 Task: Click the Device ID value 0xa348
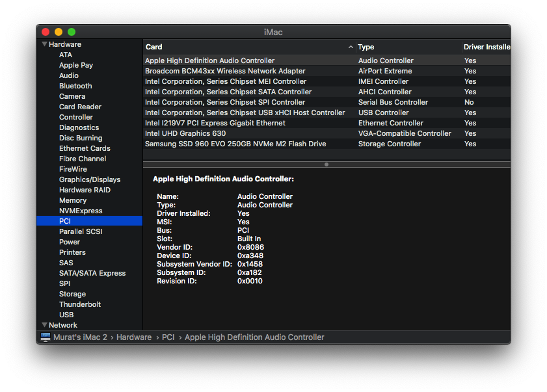[x=250, y=255]
